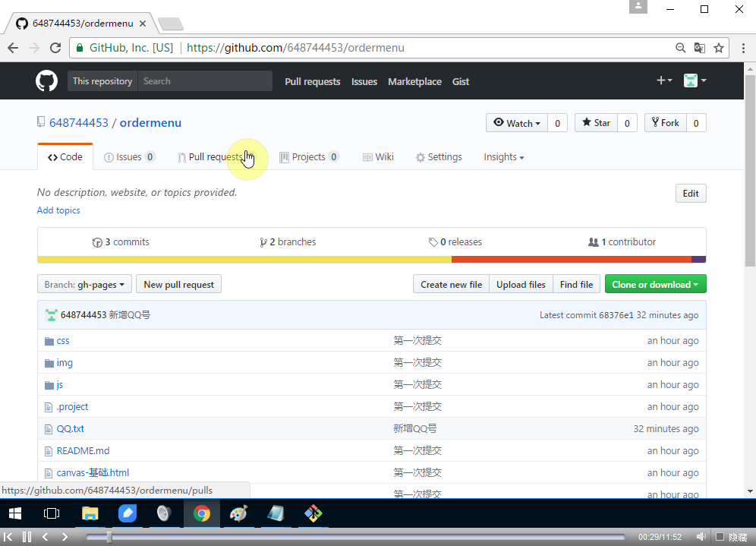Click the zoom magnifier icon in the address bar

[681, 48]
